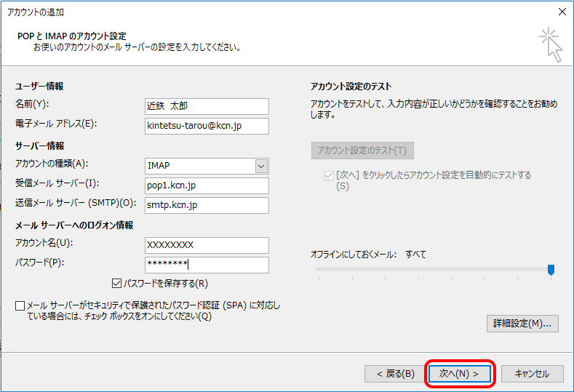Image resolution: width=574 pixels, height=392 pixels.
Task: Toggle auto-test on 次へ click checkbox
Action: click(x=329, y=175)
